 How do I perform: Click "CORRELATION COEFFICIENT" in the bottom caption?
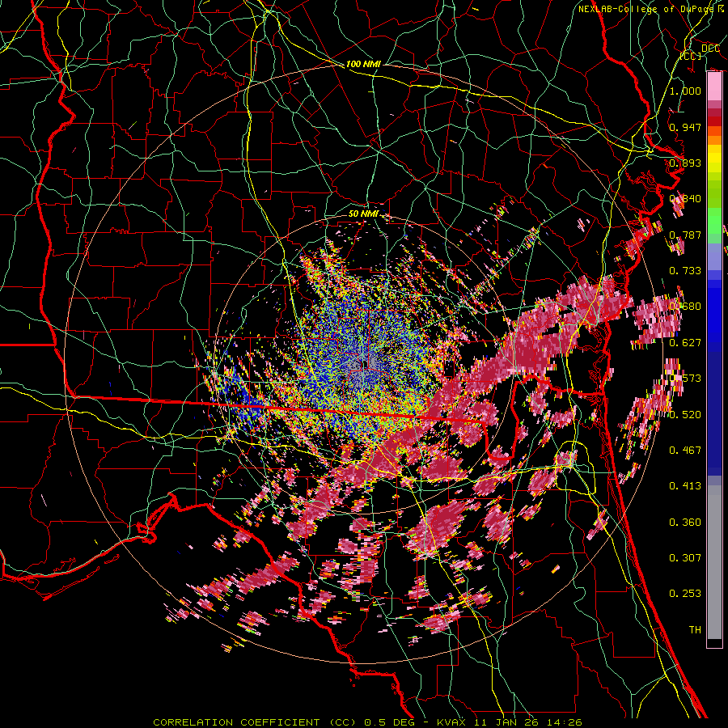point(236,722)
